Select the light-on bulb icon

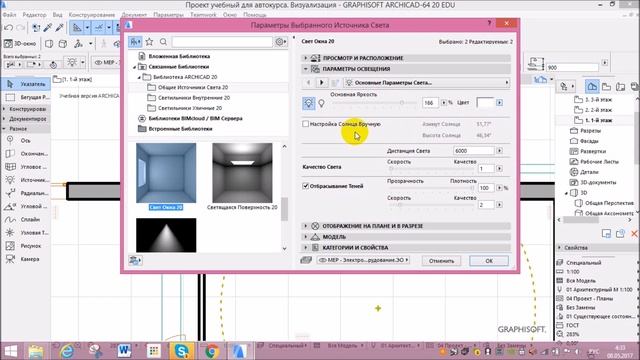[x=309, y=103]
